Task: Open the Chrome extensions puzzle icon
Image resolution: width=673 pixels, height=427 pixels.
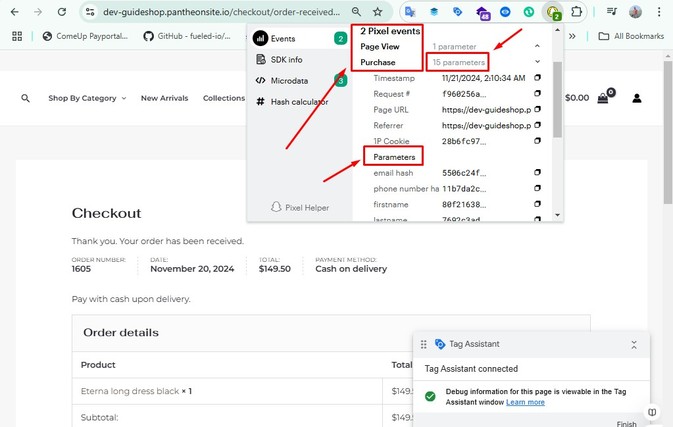Action: (576, 12)
